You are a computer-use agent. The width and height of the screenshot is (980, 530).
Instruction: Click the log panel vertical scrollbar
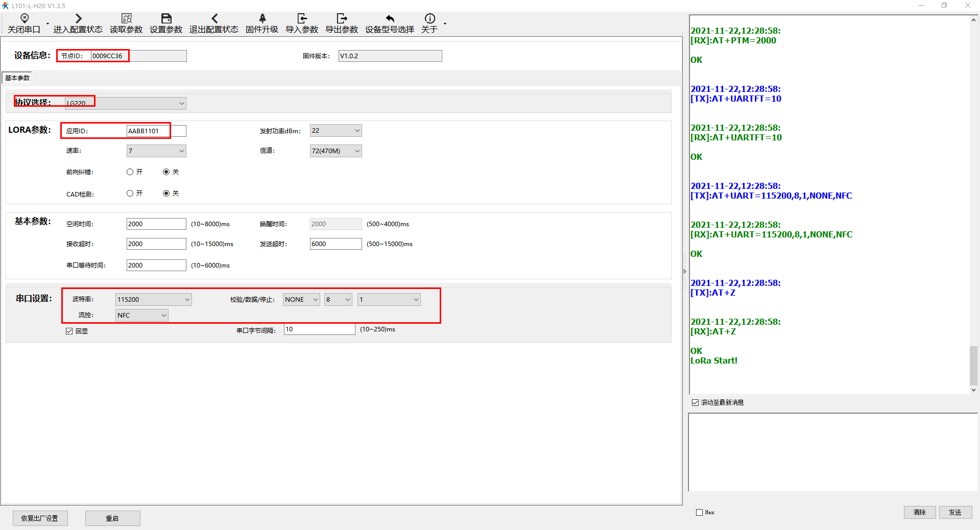pyautogui.click(x=973, y=365)
